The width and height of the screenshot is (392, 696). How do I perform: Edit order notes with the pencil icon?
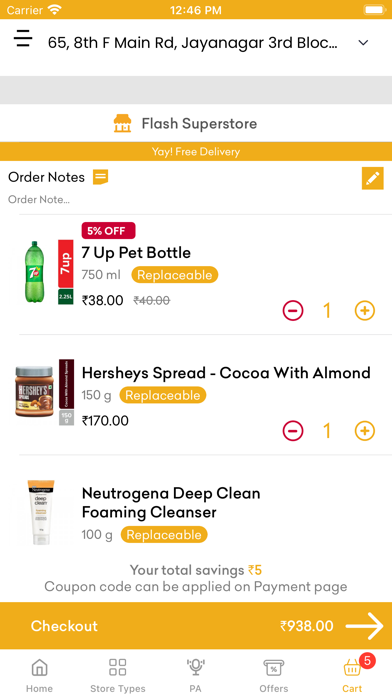372,178
